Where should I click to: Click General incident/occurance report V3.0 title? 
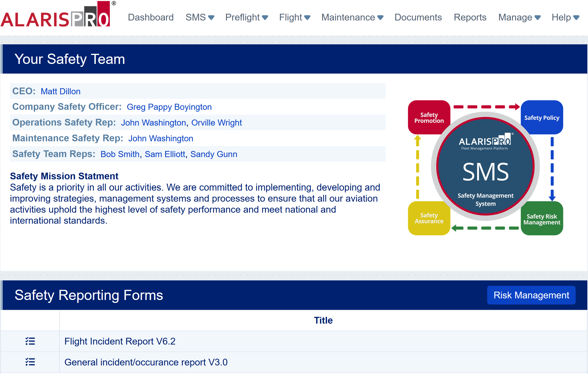[x=146, y=362]
